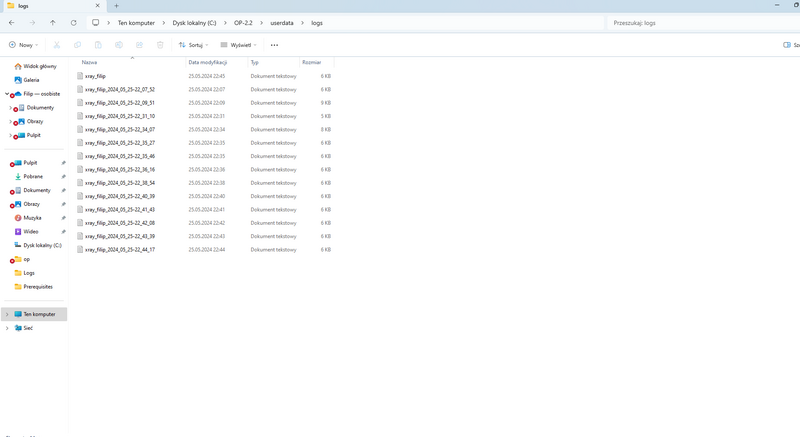Image resolution: width=800 pixels, height=437 pixels.
Task: Open a new tab with plus button
Action: [116, 6]
